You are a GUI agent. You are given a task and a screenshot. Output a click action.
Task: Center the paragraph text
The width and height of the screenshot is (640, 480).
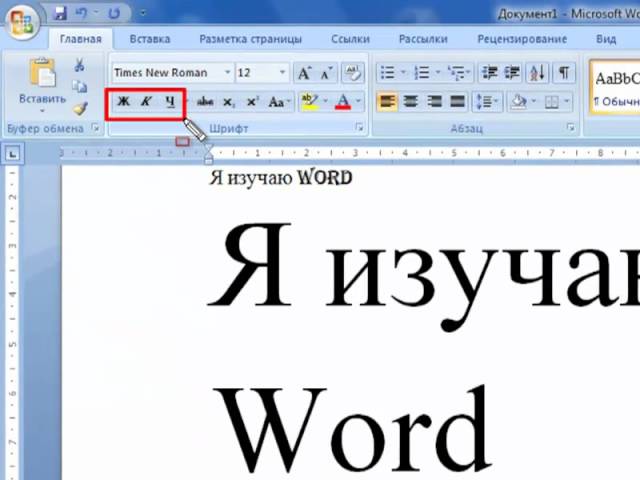411,101
